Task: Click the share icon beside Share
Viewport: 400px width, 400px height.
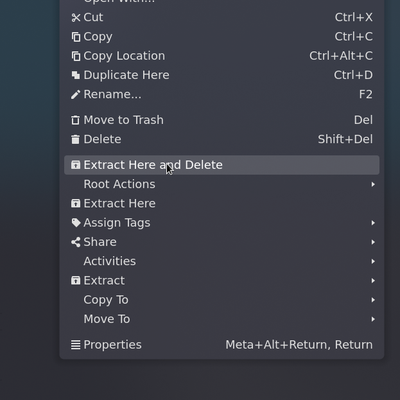Action: (76, 242)
